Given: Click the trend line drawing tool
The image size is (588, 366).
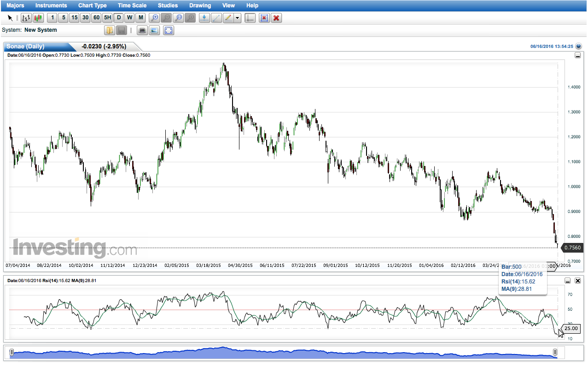Looking at the screenshot, I should pyautogui.click(x=216, y=18).
